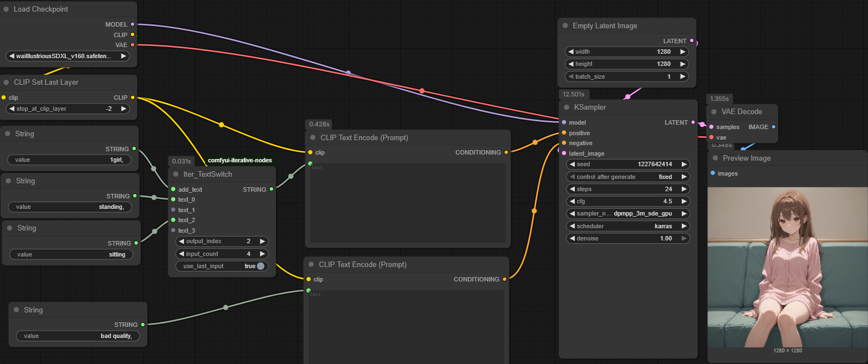The height and width of the screenshot is (364, 868).
Task: Click the text_1 input socket on Iter_TextSwitch
Action: (173, 210)
